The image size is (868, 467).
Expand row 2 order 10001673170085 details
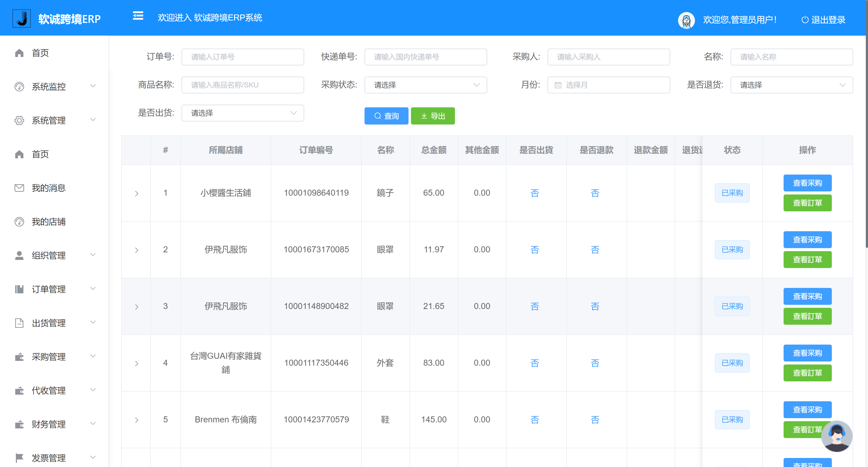(x=137, y=250)
